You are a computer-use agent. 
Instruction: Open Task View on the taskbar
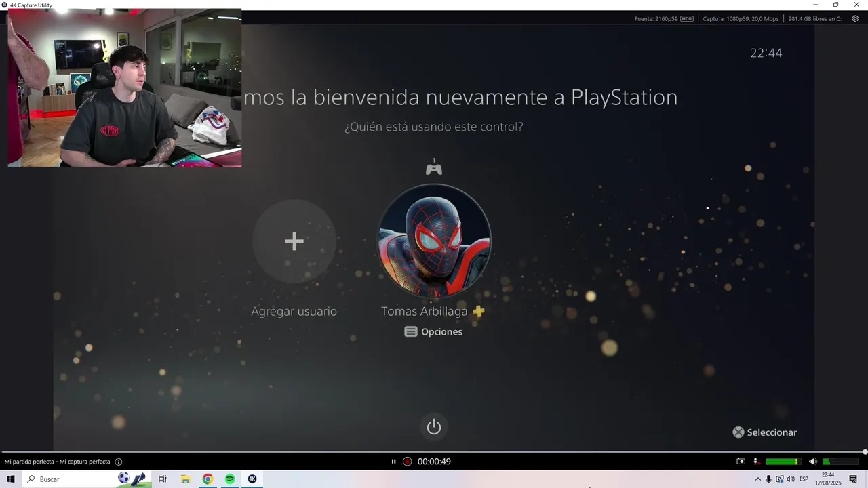163,479
